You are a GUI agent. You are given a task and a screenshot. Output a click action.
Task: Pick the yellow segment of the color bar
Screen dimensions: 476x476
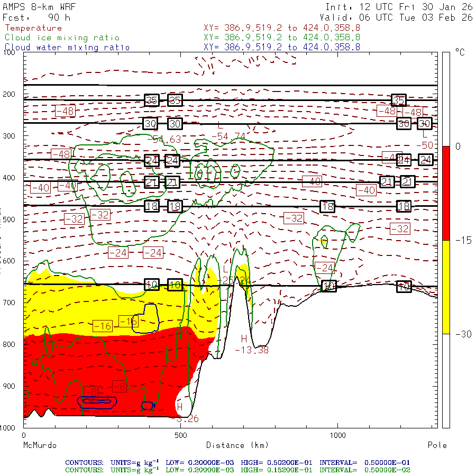point(446,287)
